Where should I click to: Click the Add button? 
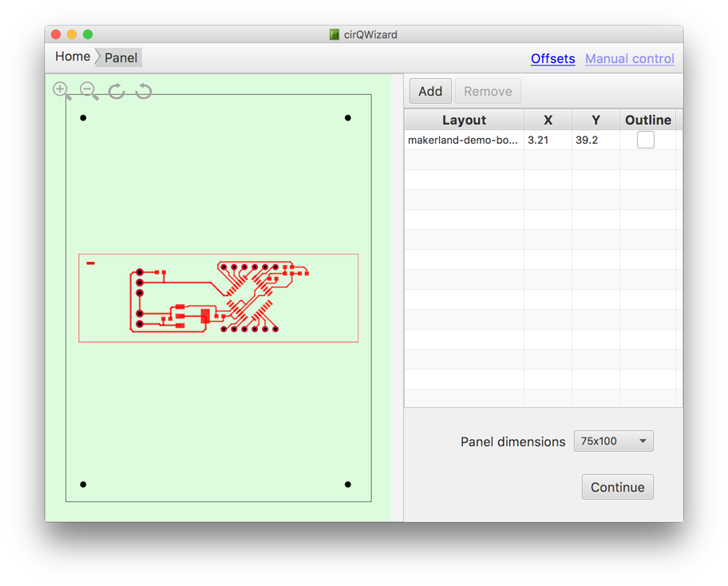[x=430, y=91]
